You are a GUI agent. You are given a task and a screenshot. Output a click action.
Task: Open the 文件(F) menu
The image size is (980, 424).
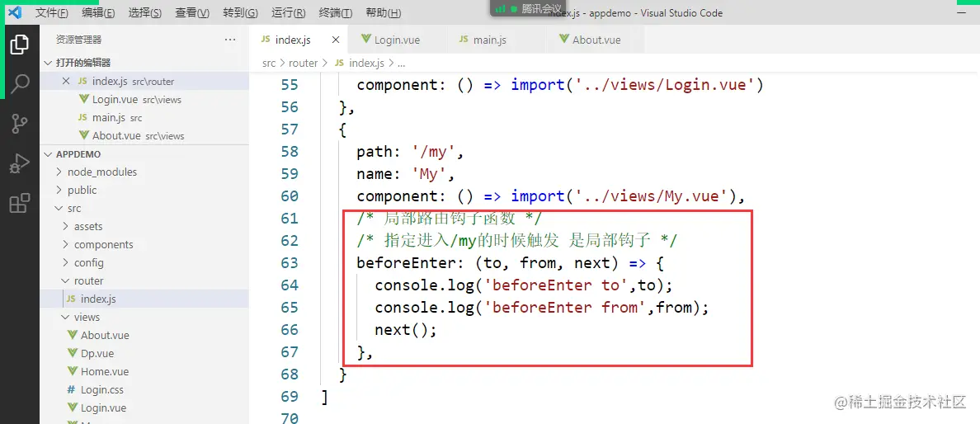click(x=52, y=13)
